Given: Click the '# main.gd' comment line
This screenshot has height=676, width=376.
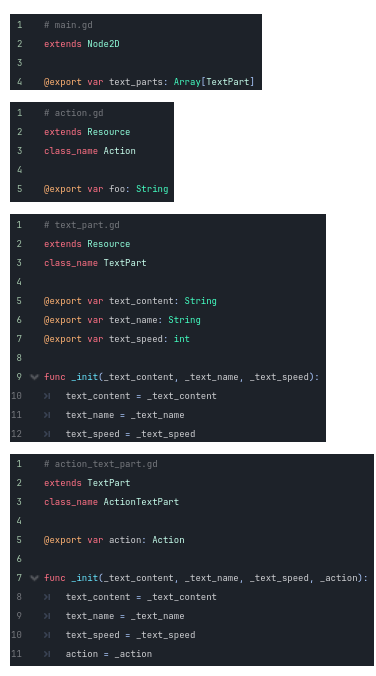Looking at the screenshot, I should [68, 25].
